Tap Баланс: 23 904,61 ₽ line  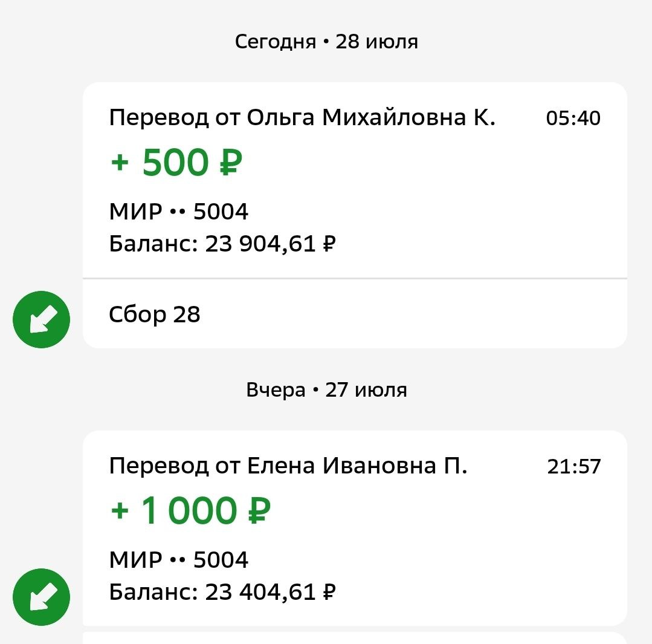point(222,244)
